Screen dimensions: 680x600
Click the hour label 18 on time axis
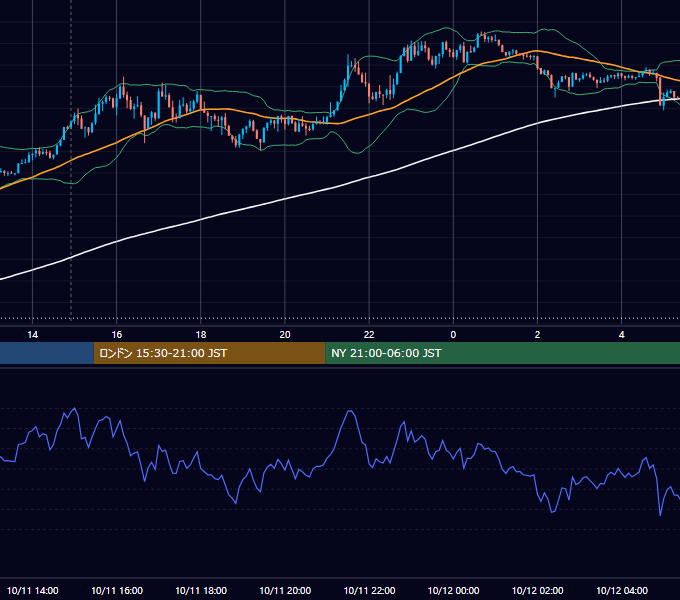click(x=201, y=335)
